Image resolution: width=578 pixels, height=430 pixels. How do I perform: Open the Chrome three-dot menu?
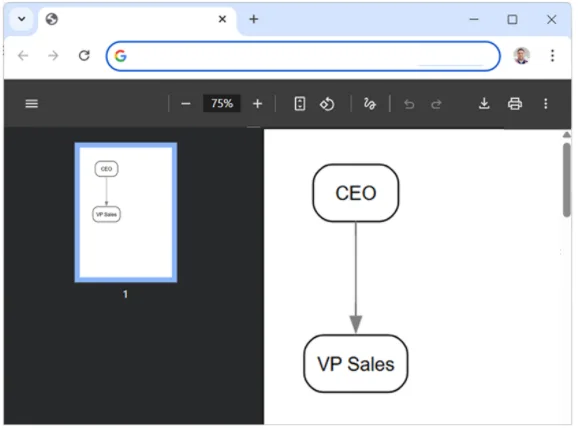(552, 56)
